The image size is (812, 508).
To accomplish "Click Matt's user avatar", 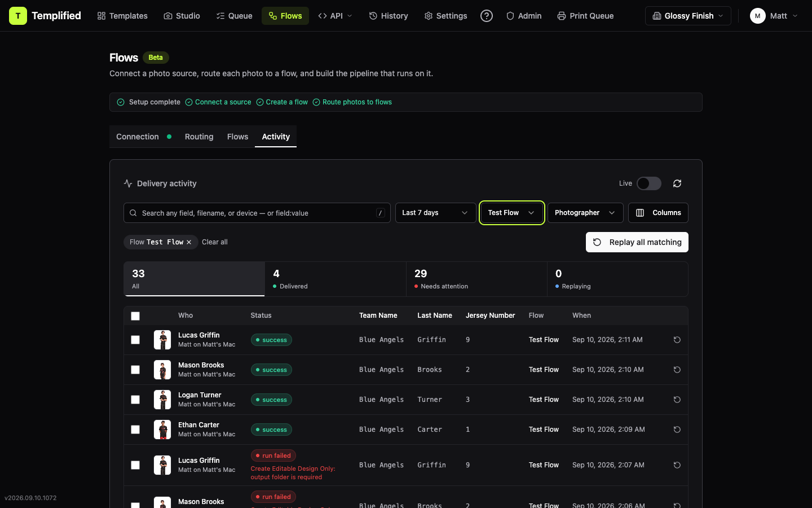I will point(757,16).
